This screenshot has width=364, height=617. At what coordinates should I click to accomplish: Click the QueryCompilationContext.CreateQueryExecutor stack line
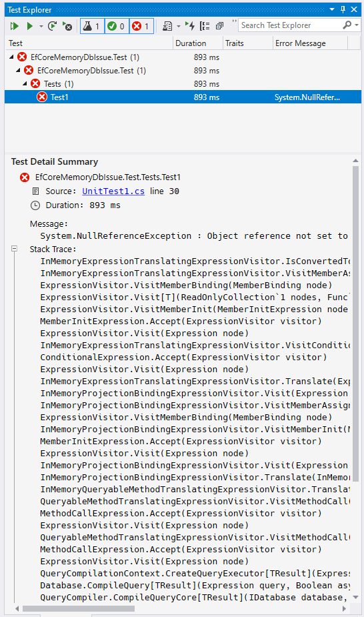[195, 574]
